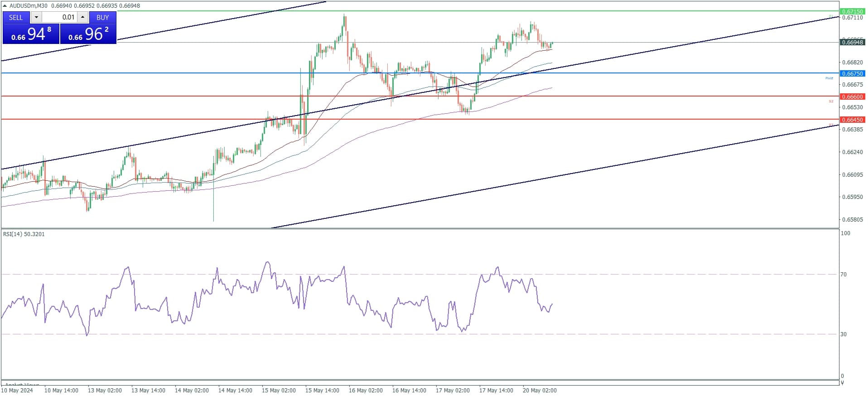Click the 15 May 02:00 time label
Viewport: 868px width, 396px height.
(x=279, y=391)
